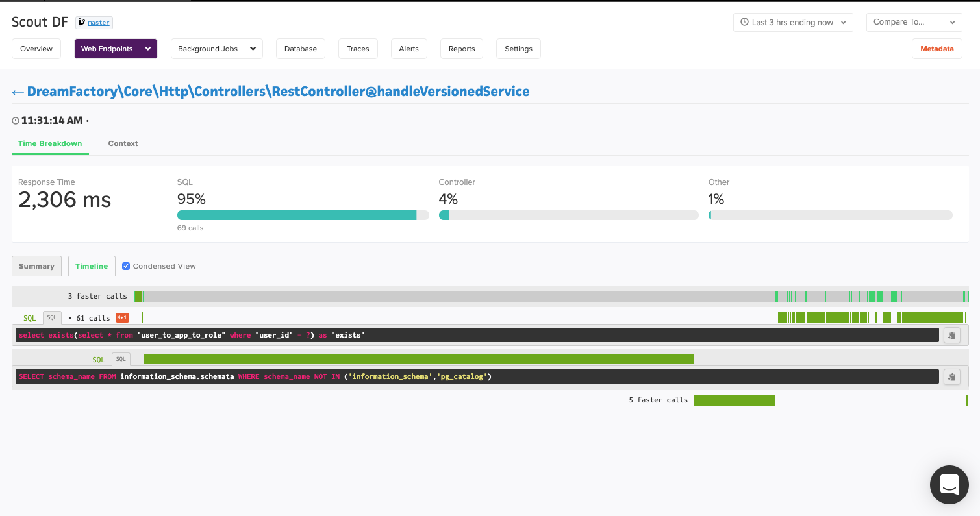Click the RestController@handleVersionedService title link
This screenshot has width=980, height=516.
(278, 92)
